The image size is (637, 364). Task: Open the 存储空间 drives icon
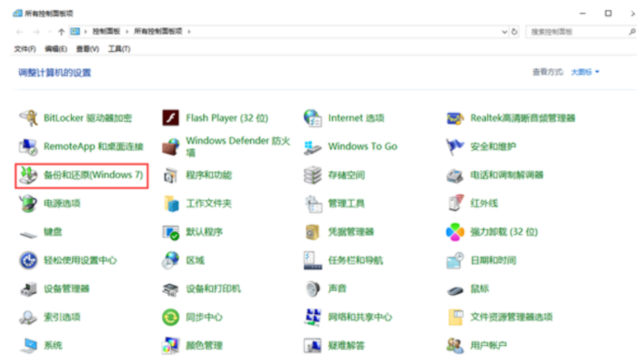(x=313, y=175)
